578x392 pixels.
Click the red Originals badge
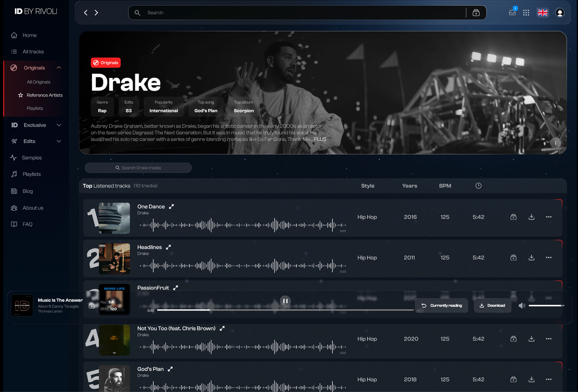click(x=105, y=63)
